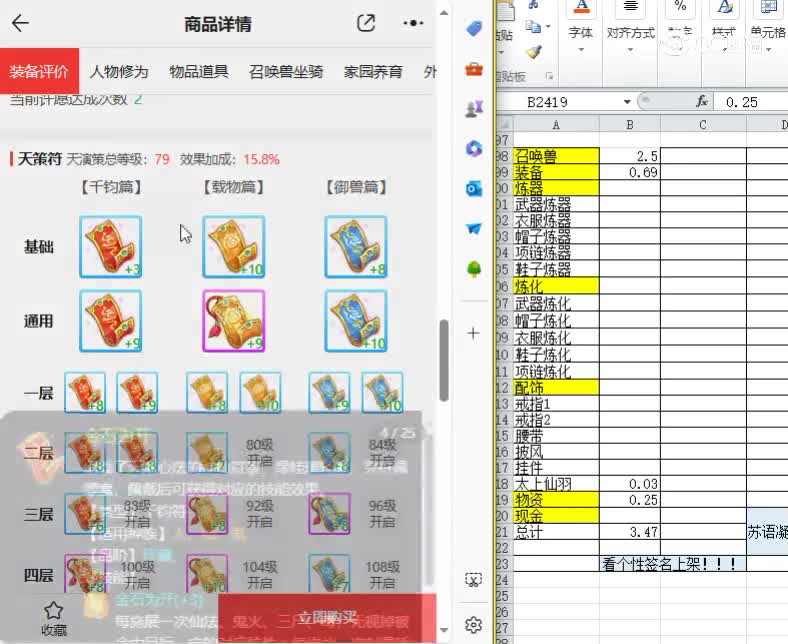Click the 一层 yellow talisman +10
This screenshot has height=644, width=788.
click(x=260, y=393)
